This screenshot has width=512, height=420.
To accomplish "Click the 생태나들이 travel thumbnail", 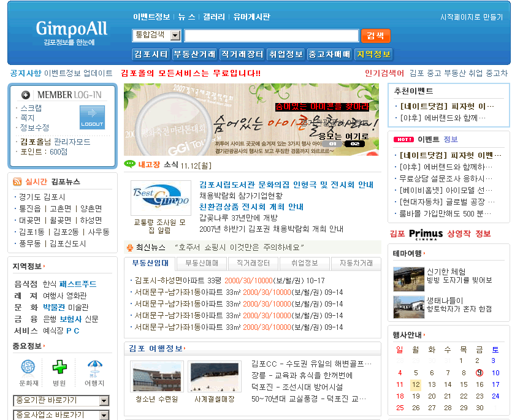I will coord(409,307).
